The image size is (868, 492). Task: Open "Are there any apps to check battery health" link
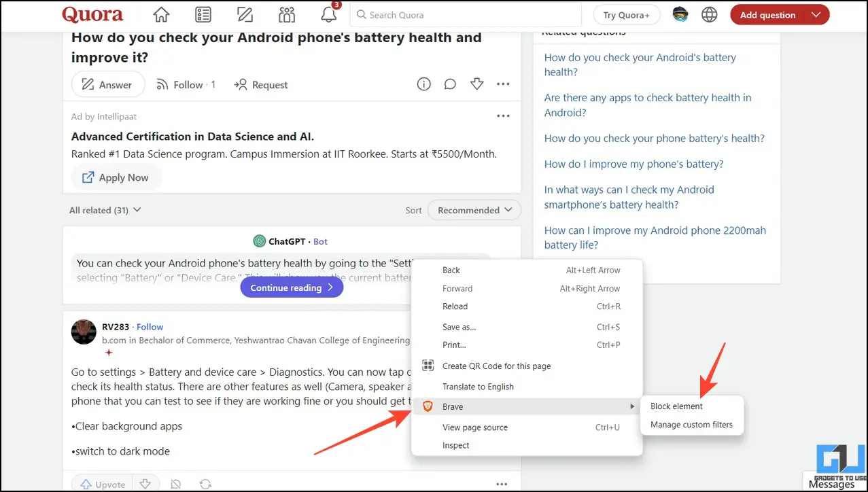(x=648, y=105)
